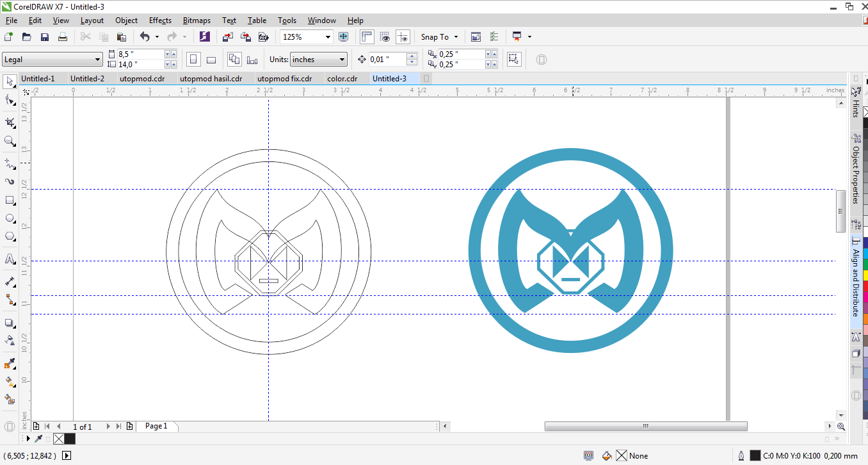Image resolution: width=868 pixels, height=465 pixels.
Task: Select the Artistic Media tool
Action: pyautogui.click(x=10, y=182)
